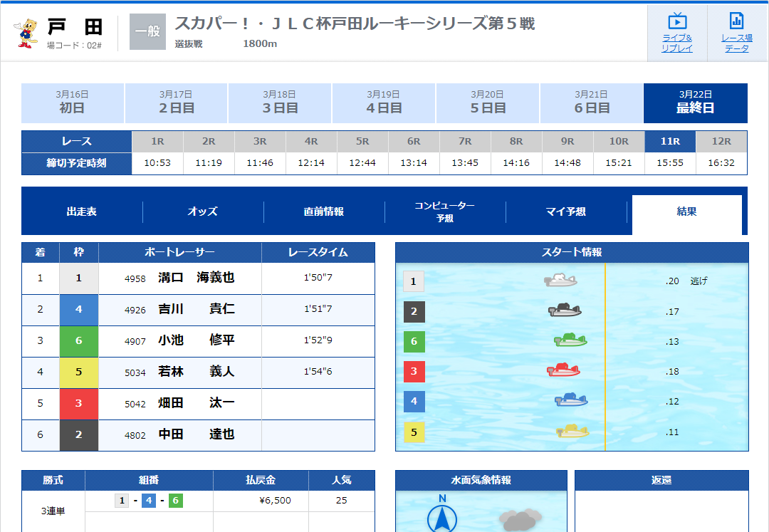
Task: Click the black boat 2 icon
Action: point(565,310)
